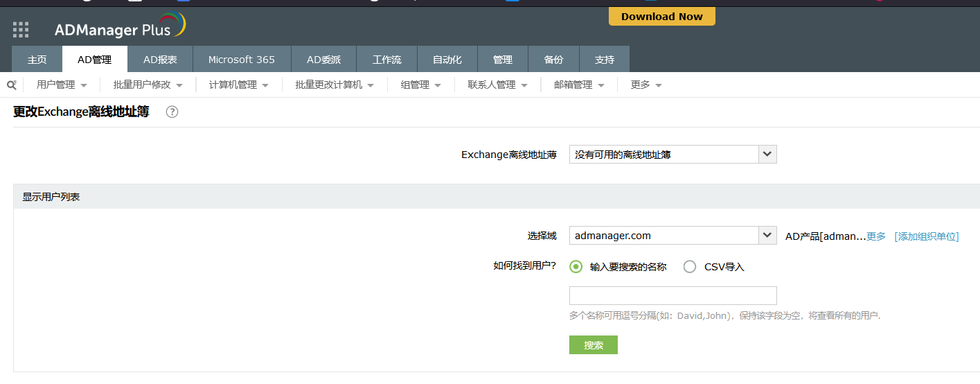Open the Exchange离线地址簿 dropdown
The height and width of the screenshot is (384, 980).
pos(672,155)
